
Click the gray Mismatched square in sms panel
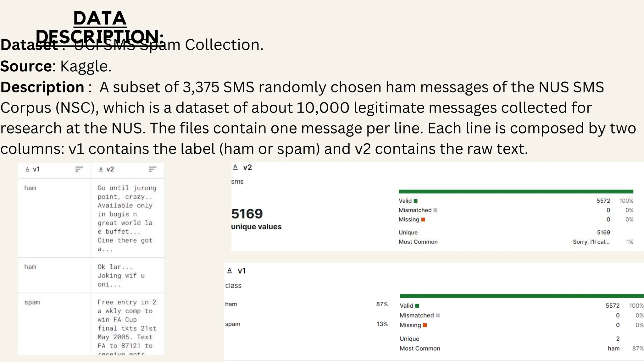click(x=435, y=210)
